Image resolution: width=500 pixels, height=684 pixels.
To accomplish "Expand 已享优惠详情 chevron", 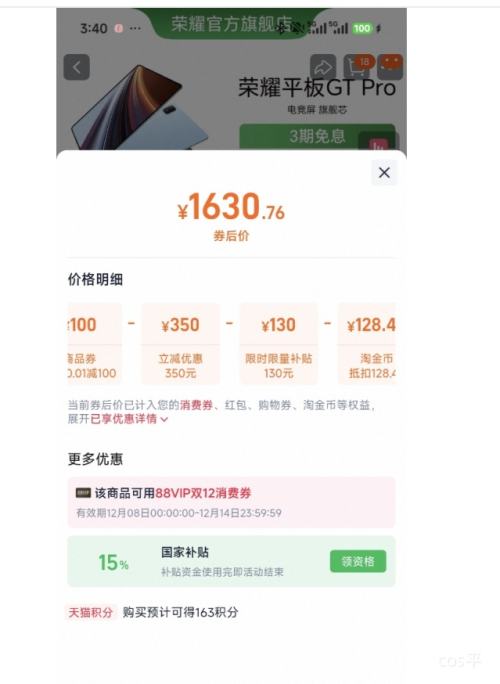I will pyautogui.click(x=164, y=419).
